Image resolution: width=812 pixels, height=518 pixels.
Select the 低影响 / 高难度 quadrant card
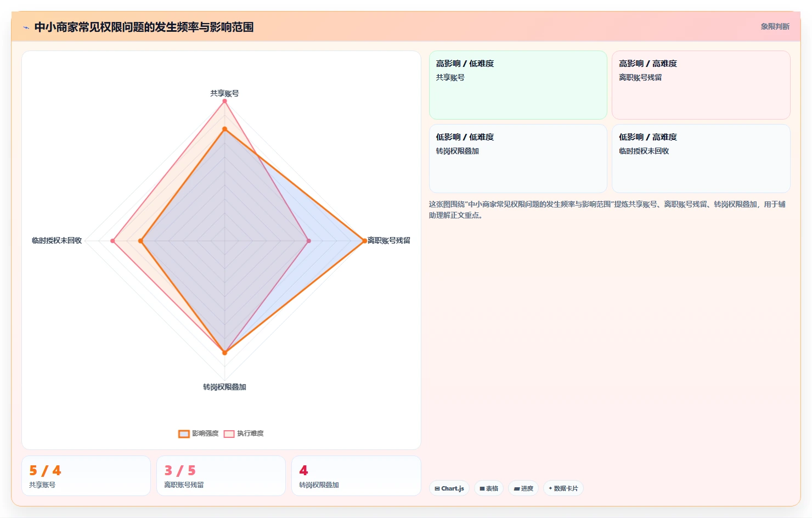[701, 159]
